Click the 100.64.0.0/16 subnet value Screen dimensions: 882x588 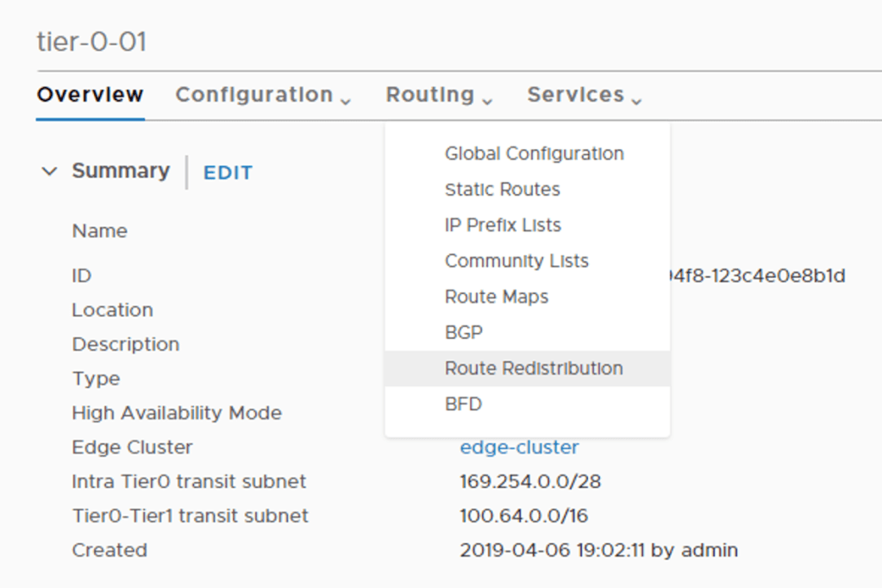pyautogui.click(x=523, y=516)
